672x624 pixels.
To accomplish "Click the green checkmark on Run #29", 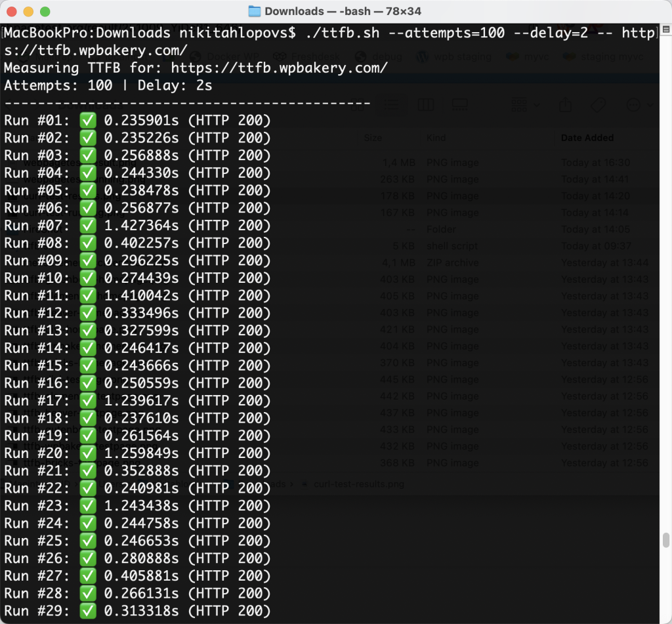I will pos(88,610).
